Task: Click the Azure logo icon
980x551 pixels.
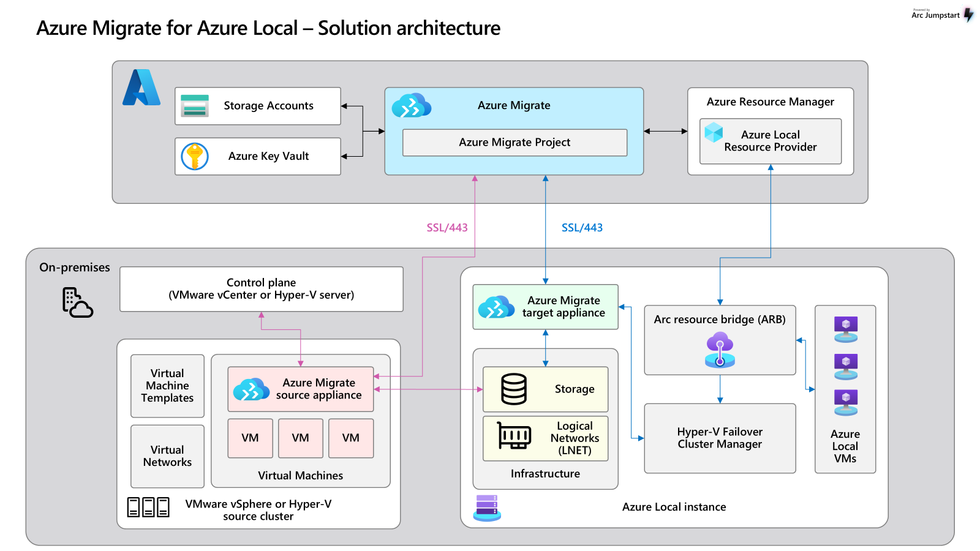Action: point(141,88)
